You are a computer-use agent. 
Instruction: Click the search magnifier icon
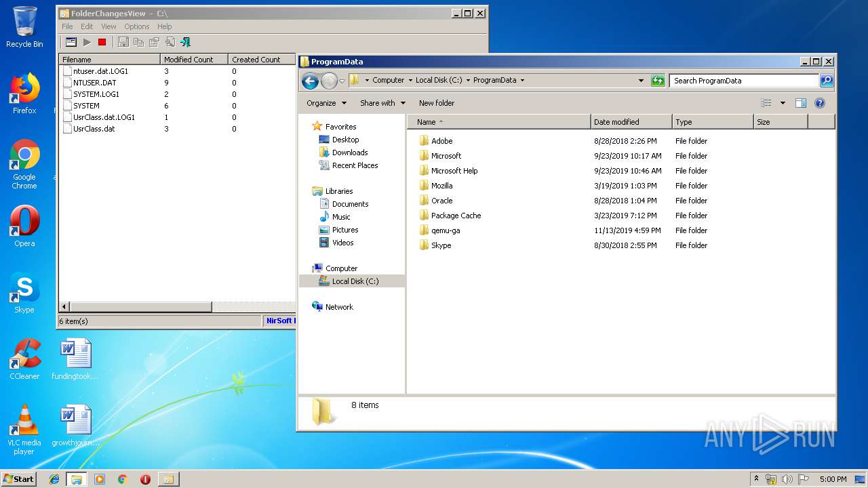point(826,81)
